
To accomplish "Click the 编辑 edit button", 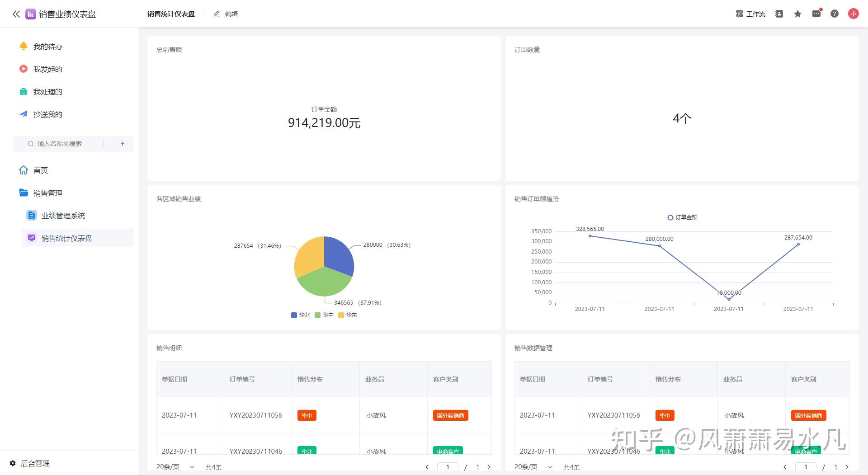I will click(226, 14).
